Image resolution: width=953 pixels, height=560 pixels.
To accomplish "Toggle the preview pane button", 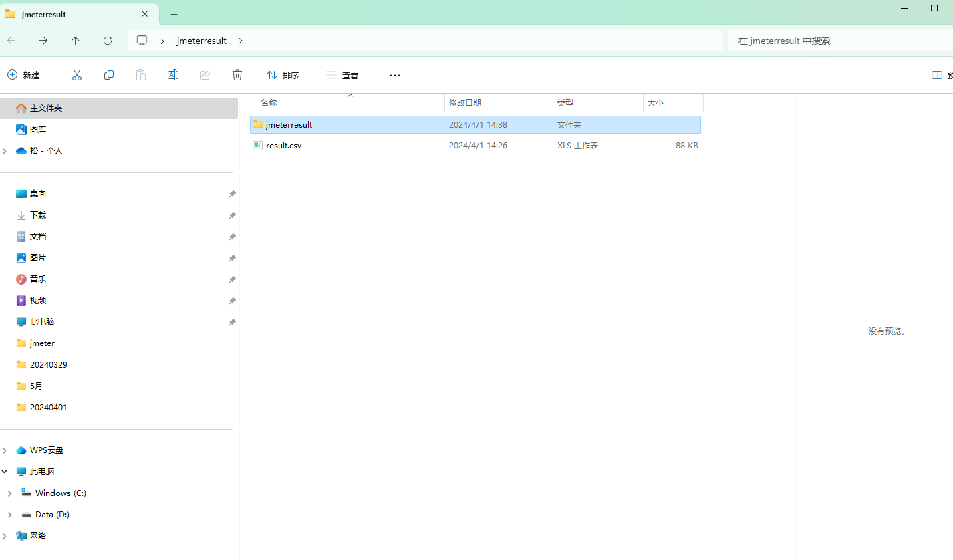I will point(940,75).
